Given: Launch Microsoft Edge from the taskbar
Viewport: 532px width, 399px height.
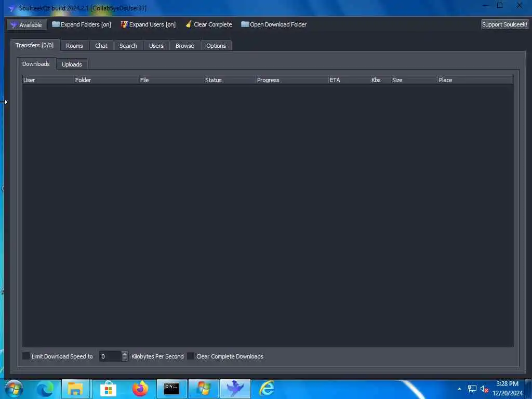Looking at the screenshot, I should pos(45,389).
